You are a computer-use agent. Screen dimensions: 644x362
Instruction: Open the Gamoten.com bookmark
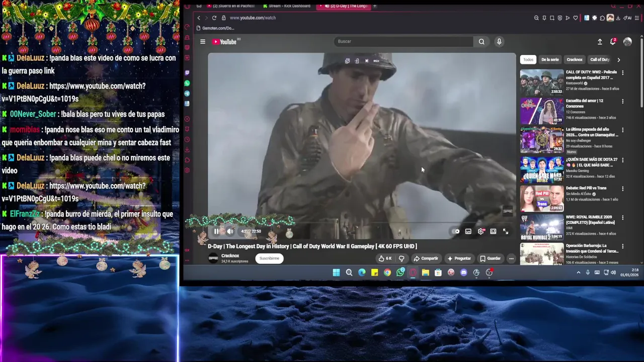point(215,28)
